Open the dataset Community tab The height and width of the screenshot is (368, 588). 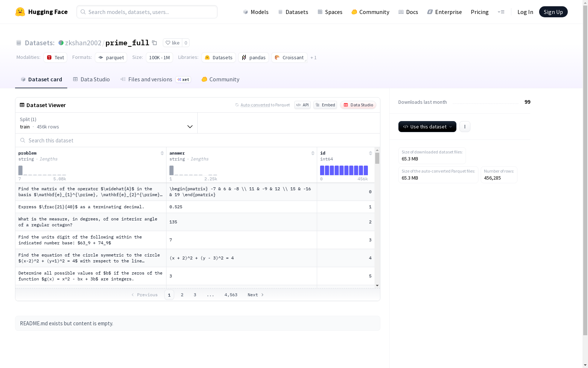point(220,79)
